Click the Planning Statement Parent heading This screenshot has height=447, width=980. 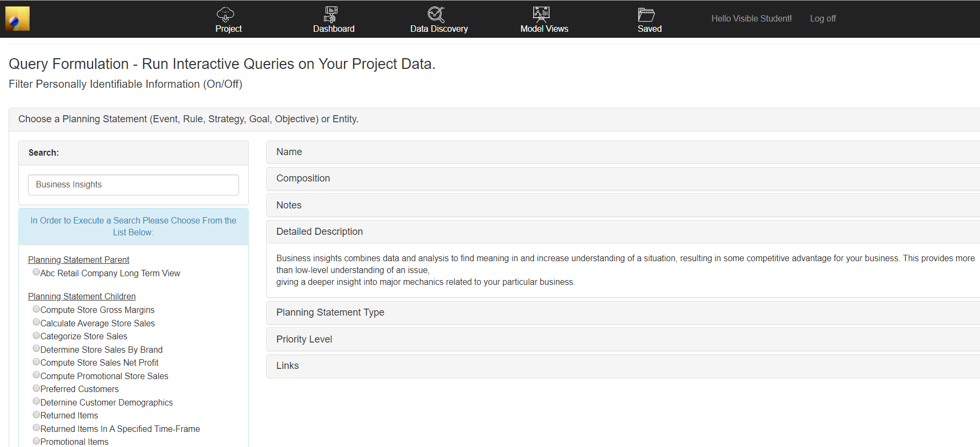click(x=79, y=260)
